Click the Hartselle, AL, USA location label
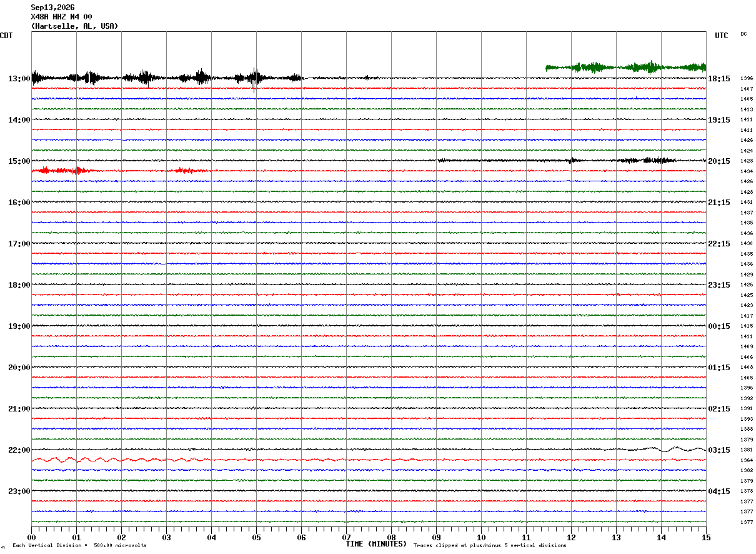This screenshot has width=756, height=554. click(74, 26)
